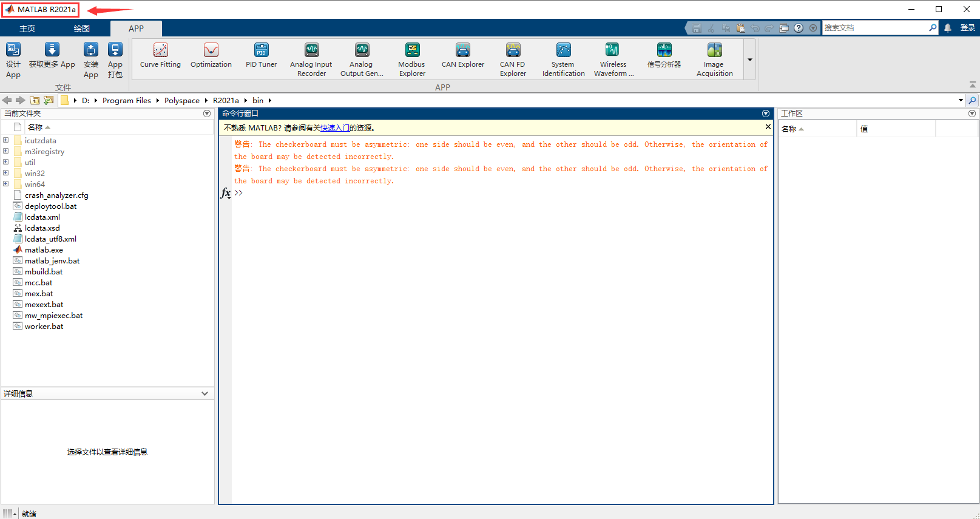Click the redo icon in quick access toolbar

pyautogui.click(x=769, y=28)
